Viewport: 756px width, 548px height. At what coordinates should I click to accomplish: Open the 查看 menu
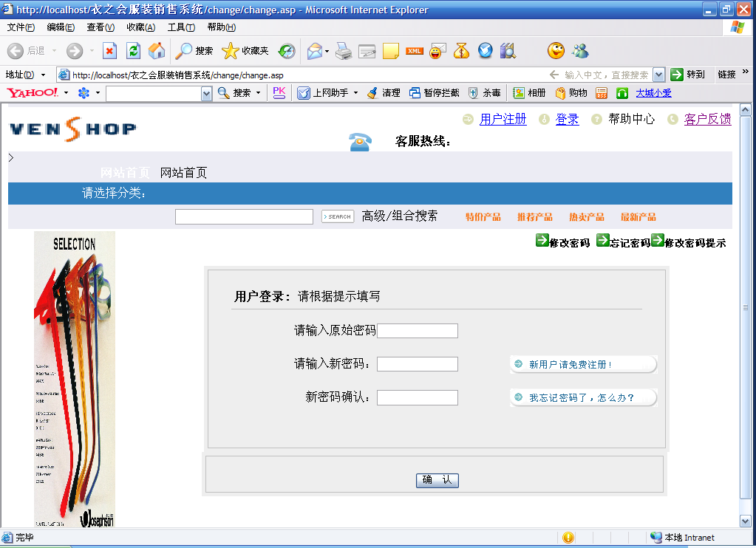pyautogui.click(x=101, y=27)
